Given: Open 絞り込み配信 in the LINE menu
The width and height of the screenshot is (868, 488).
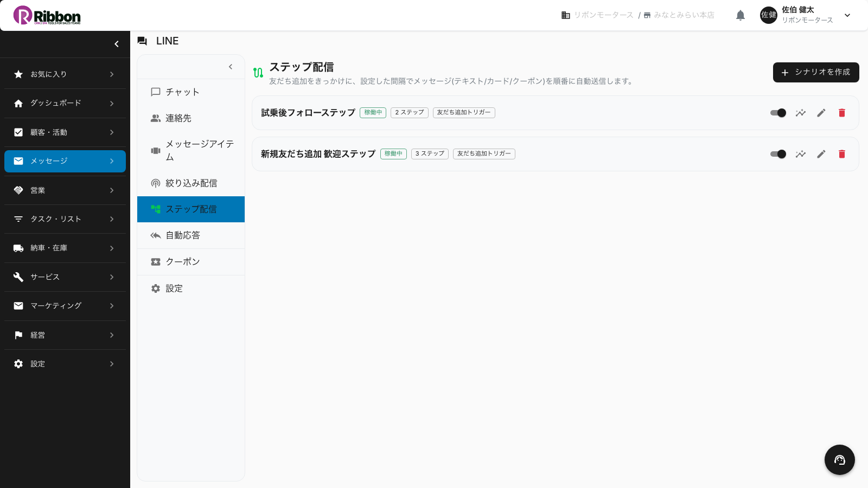Looking at the screenshot, I should pos(191,183).
